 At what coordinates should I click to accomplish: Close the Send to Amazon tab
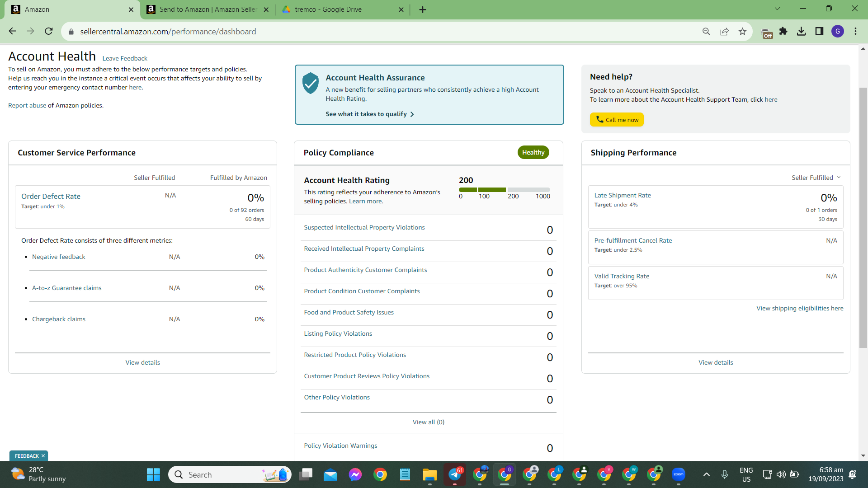point(266,9)
